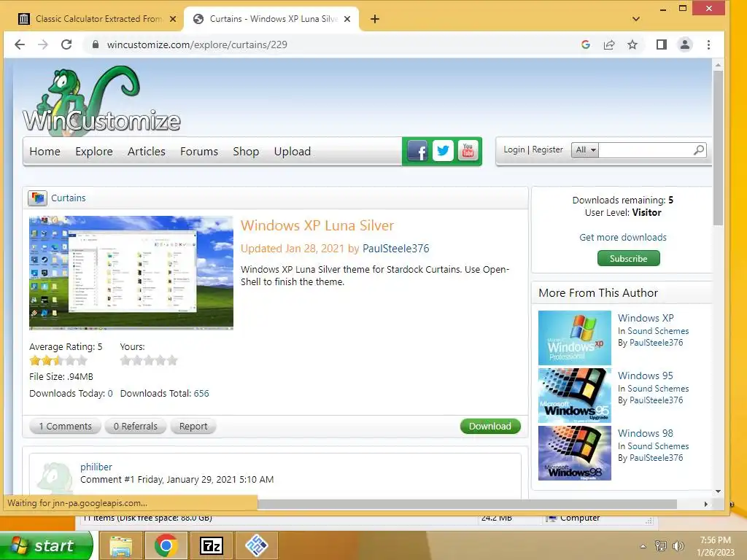747x560 pixels.
Task: Click the Register link
Action: [x=547, y=149]
